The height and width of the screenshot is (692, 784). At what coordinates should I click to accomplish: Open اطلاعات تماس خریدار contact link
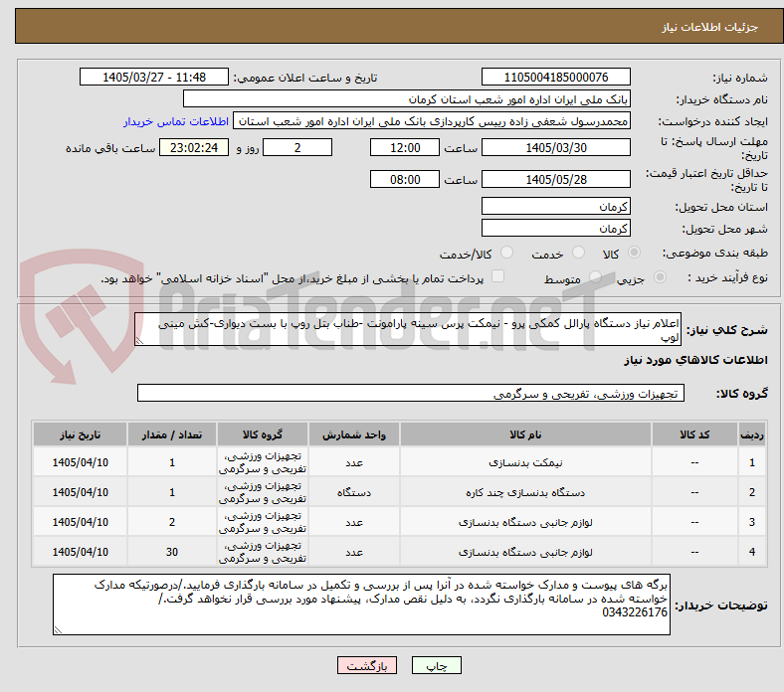click(176, 121)
